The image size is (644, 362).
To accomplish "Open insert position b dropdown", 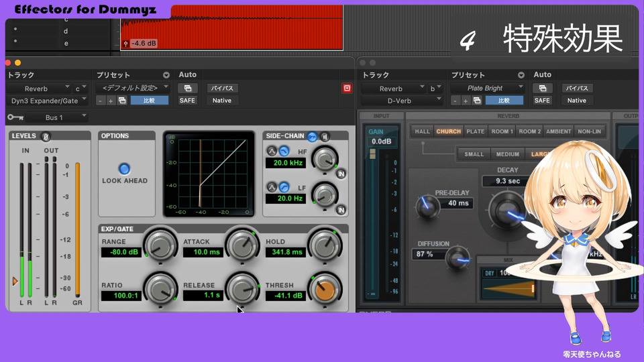I will click(x=435, y=88).
